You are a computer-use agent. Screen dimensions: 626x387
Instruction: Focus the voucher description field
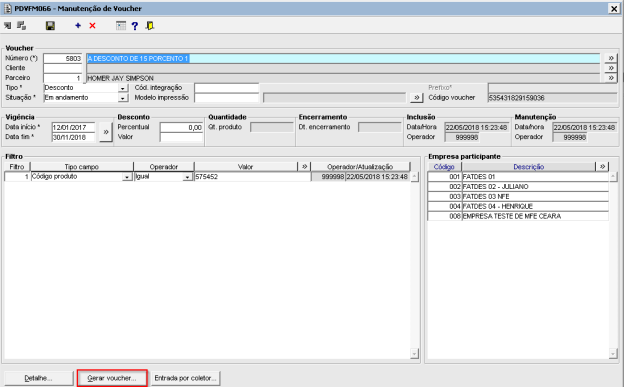click(343, 58)
